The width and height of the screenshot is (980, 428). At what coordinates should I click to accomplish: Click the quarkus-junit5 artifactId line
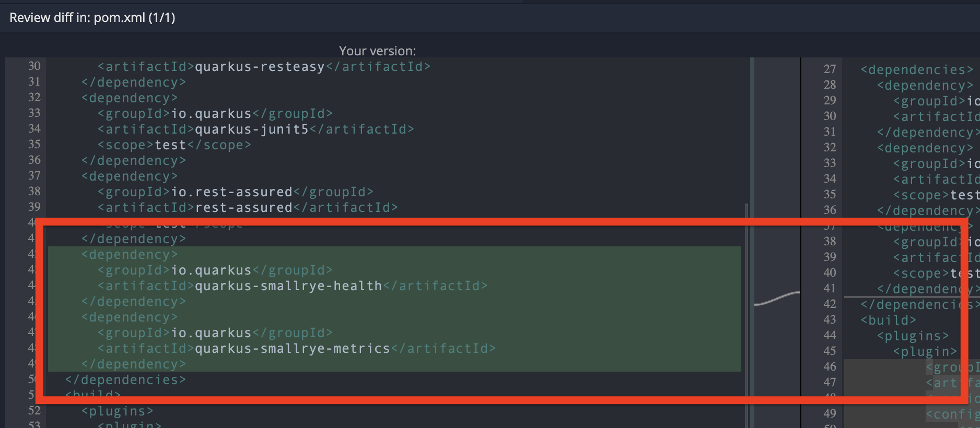click(255, 129)
